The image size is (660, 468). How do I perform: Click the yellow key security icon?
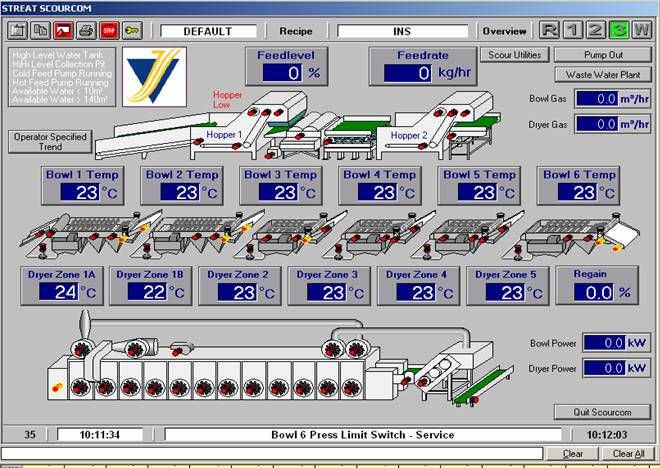[x=132, y=31]
